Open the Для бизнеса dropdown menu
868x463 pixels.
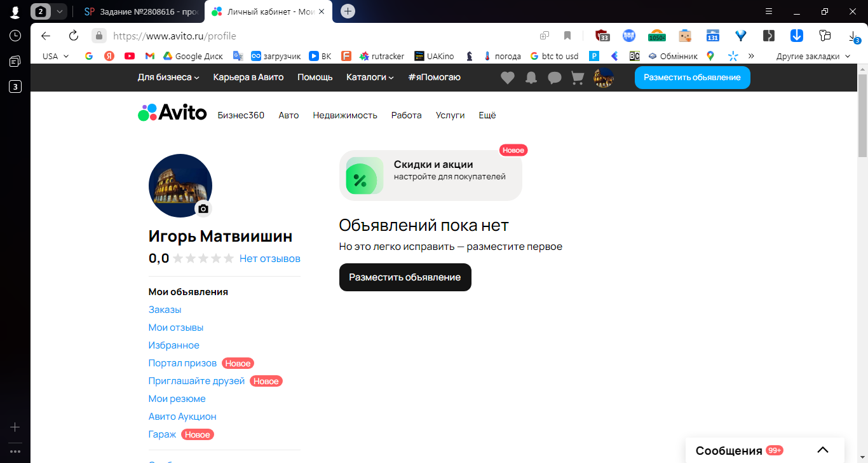click(x=168, y=77)
